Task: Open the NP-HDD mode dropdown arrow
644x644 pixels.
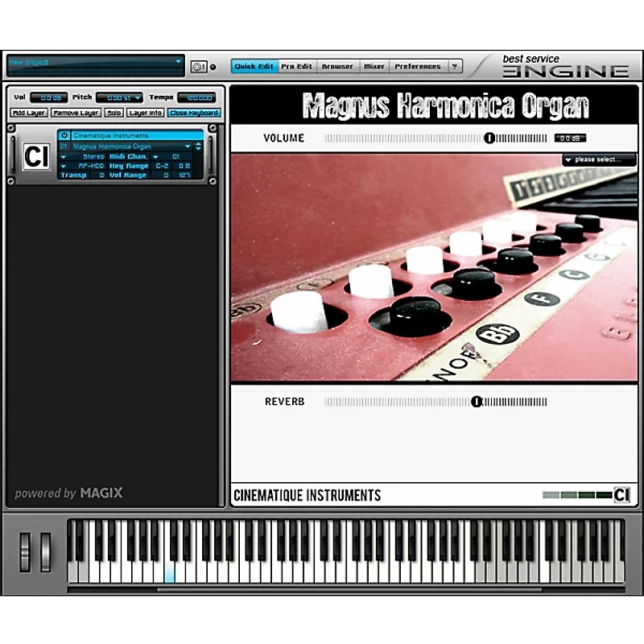Action: pos(64,166)
